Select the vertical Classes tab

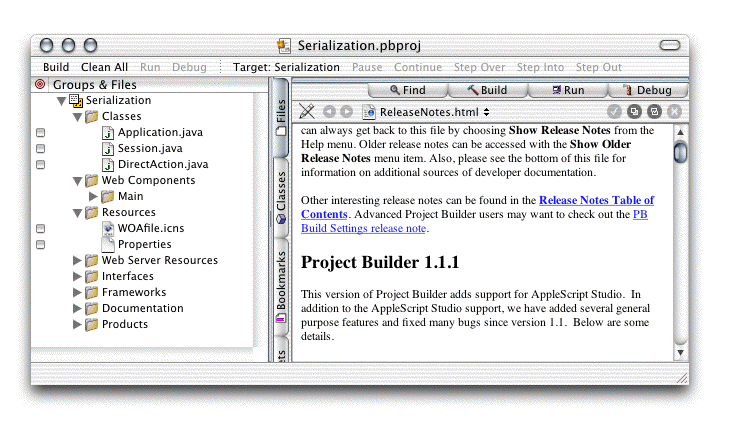pyautogui.click(x=280, y=197)
